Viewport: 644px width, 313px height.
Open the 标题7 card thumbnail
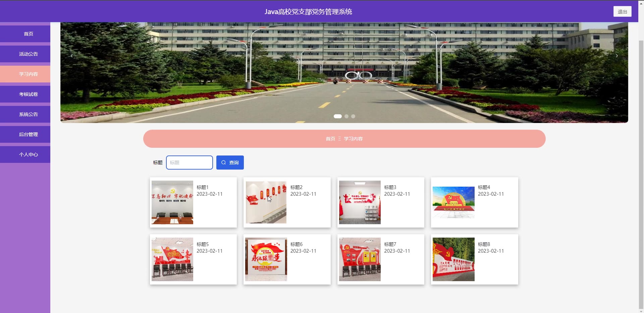(360, 259)
